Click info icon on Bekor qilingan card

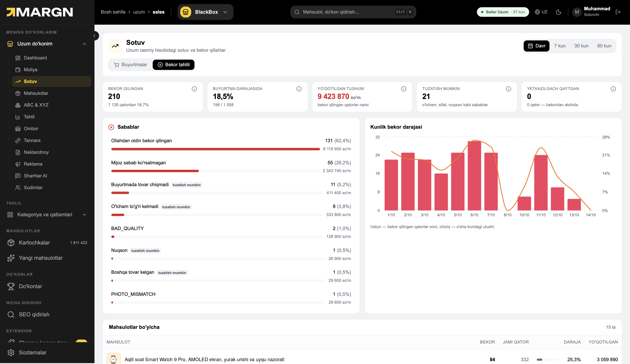point(194,89)
